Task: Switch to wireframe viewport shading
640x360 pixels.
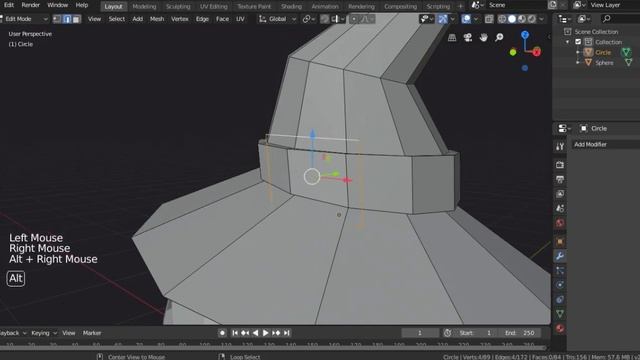Action: [502, 19]
